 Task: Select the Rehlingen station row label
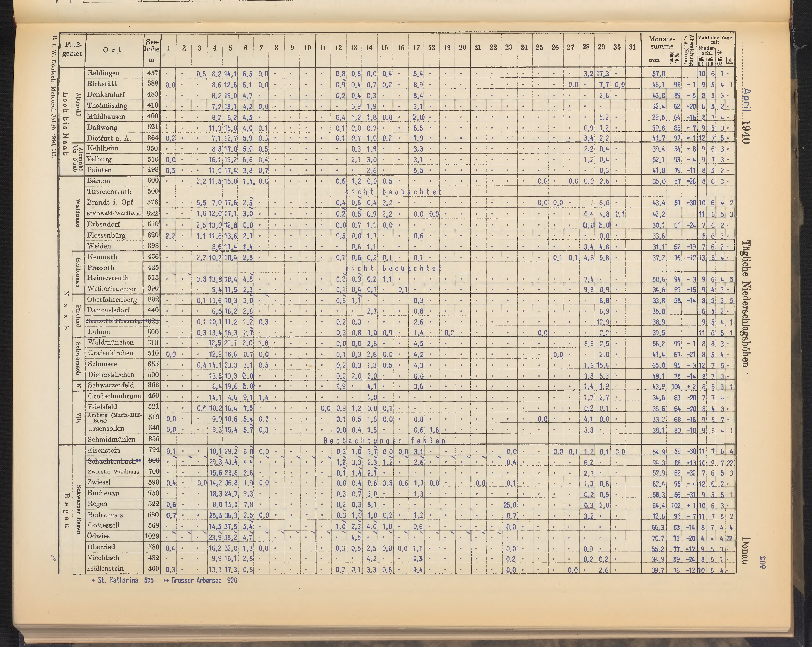point(103,73)
